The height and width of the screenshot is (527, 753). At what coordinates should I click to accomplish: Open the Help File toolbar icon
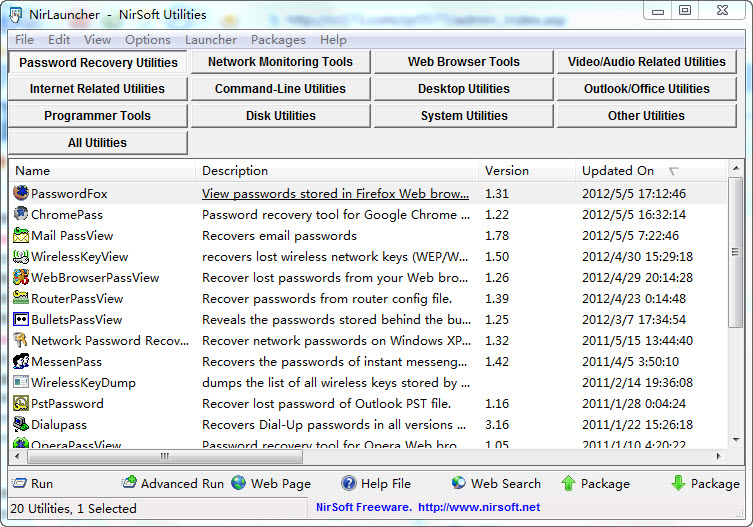pos(349,484)
